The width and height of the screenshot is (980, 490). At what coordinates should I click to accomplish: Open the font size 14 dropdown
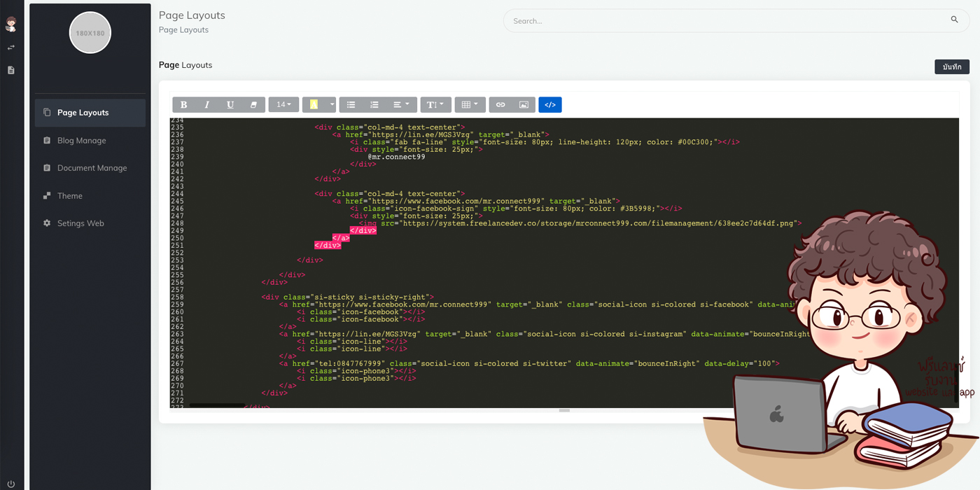(x=283, y=105)
